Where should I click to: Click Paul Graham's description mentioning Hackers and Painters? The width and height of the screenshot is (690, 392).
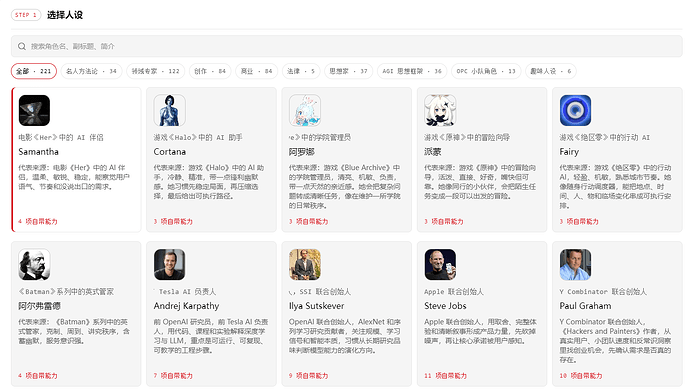(x=615, y=341)
